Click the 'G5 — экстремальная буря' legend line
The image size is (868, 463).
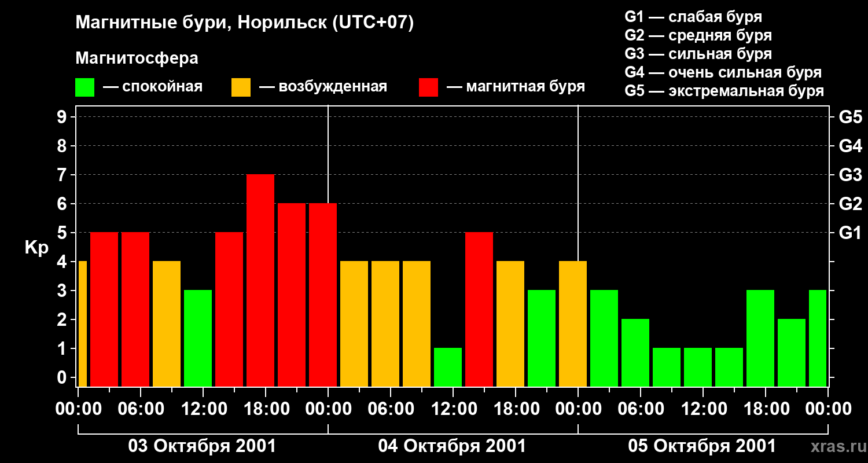click(x=724, y=91)
